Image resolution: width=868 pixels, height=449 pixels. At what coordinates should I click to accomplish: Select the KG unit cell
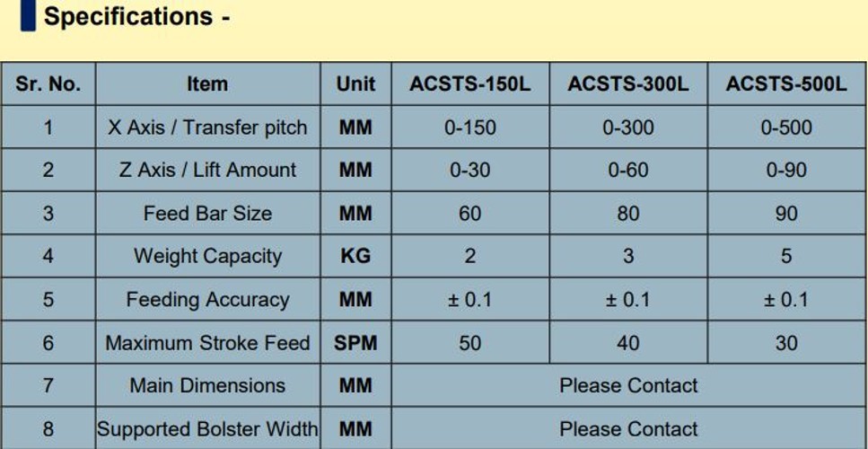point(356,256)
